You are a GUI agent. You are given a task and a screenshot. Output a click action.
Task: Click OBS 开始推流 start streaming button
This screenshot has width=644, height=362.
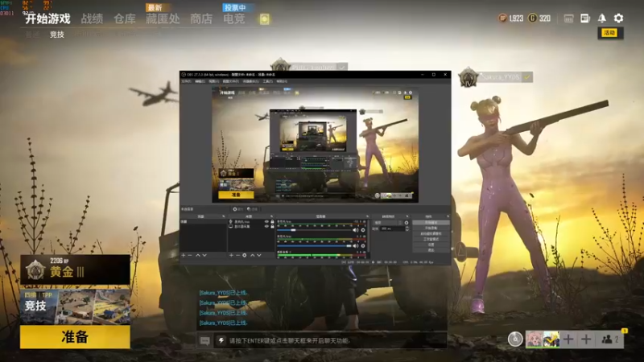click(431, 223)
